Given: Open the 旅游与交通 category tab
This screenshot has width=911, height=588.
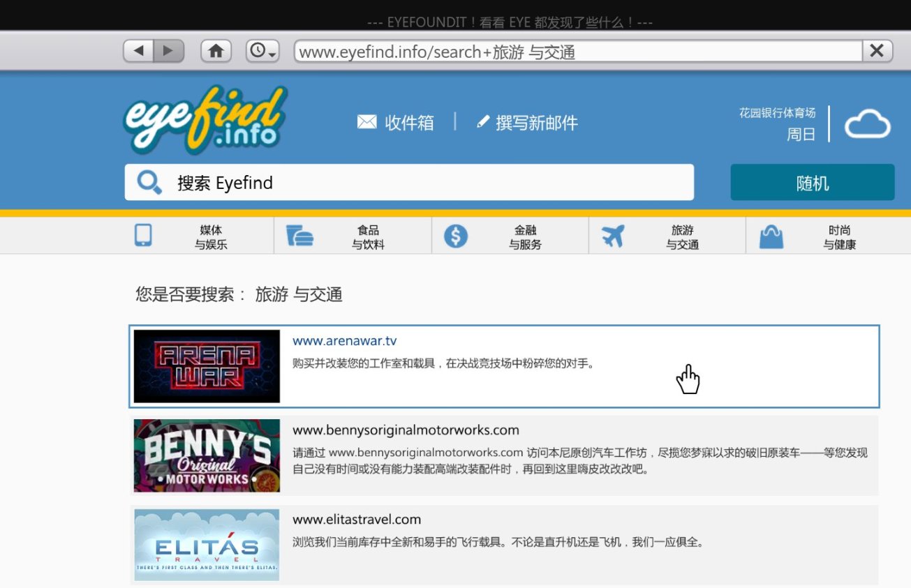Looking at the screenshot, I should (x=667, y=236).
